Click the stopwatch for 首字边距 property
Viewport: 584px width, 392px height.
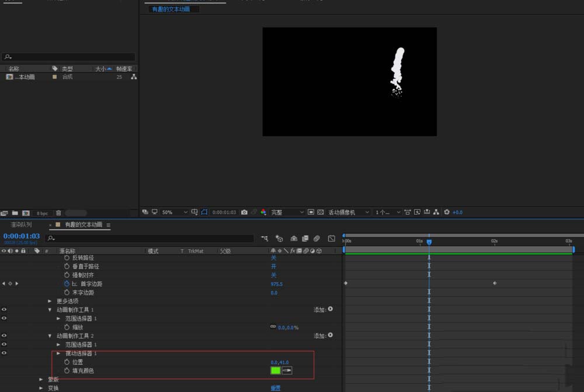[67, 283]
